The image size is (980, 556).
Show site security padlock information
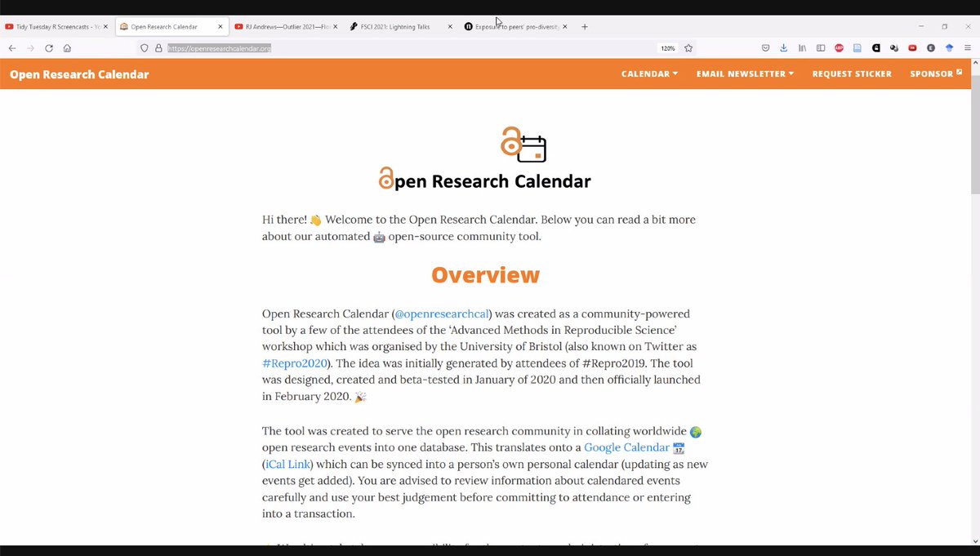point(158,48)
